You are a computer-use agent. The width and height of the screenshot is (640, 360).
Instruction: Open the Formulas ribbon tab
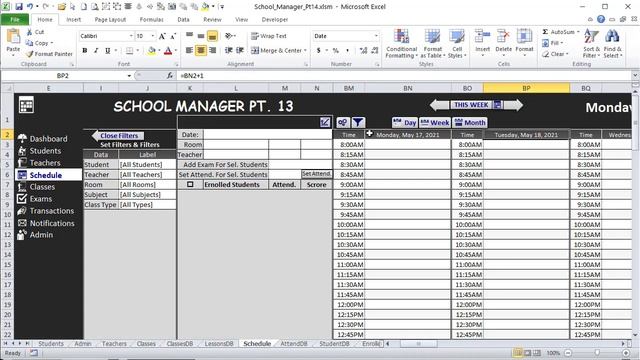point(151,20)
